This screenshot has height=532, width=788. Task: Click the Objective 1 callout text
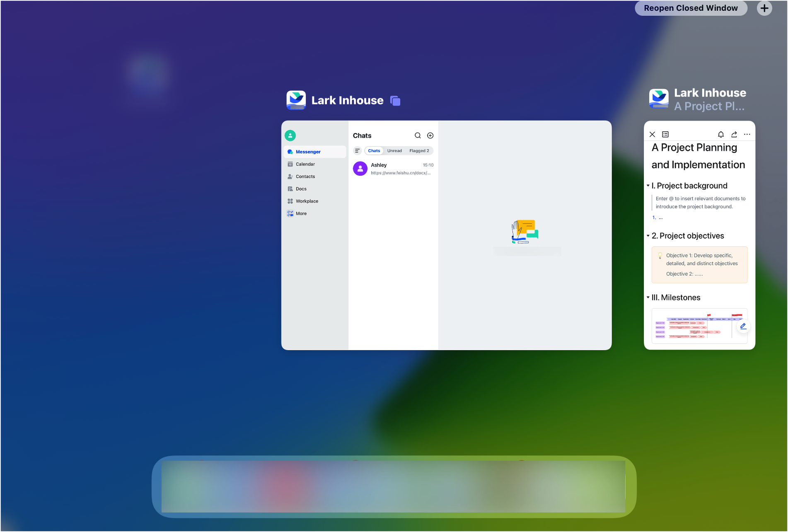pyautogui.click(x=702, y=259)
